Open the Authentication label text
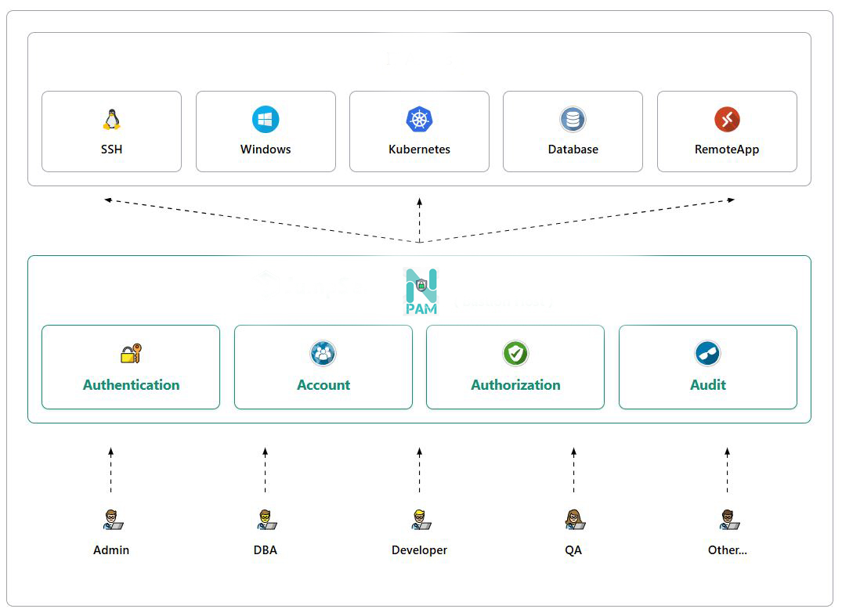 coord(131,385)
